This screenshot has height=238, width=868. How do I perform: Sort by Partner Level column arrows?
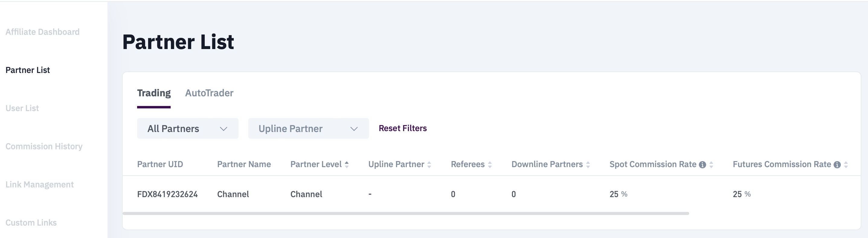(347, 164)
